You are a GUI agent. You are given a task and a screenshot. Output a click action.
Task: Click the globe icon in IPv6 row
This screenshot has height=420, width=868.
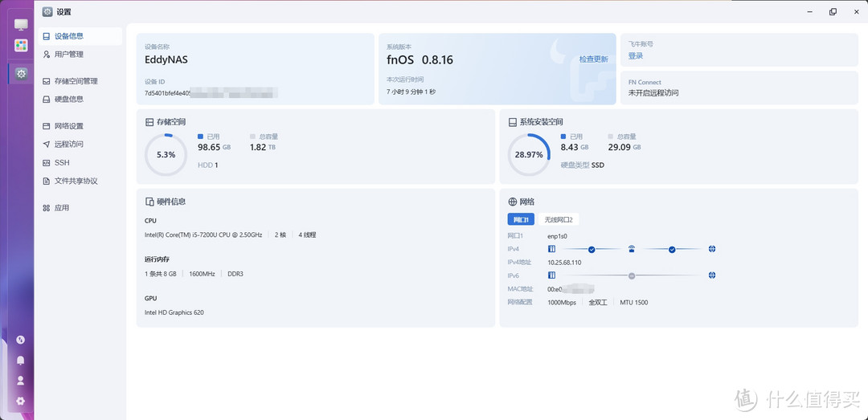click(x=712, y=275)
